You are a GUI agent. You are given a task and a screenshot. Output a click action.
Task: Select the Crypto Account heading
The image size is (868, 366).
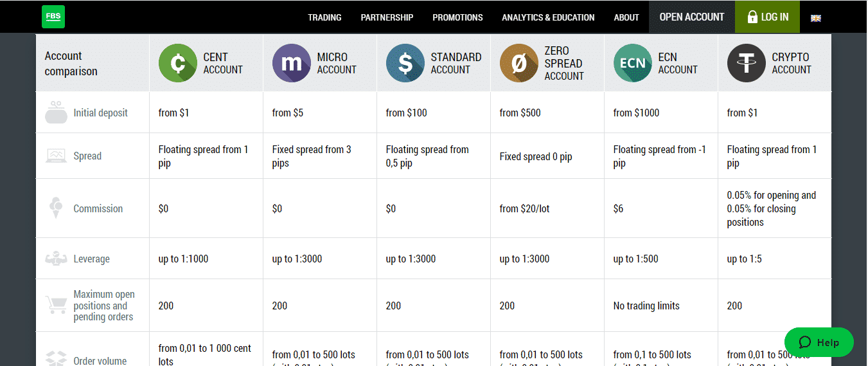(792, 63)
